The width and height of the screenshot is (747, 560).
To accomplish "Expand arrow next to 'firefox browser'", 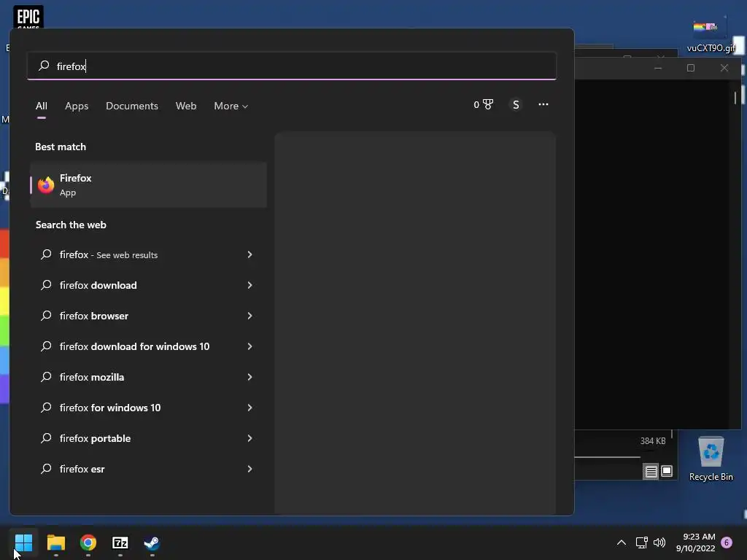I will coord(249,316).
